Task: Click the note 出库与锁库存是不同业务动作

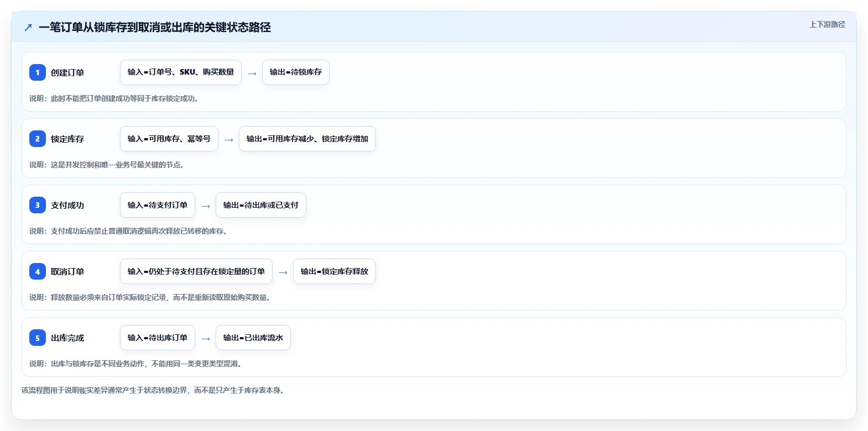Action: point(135,364)
